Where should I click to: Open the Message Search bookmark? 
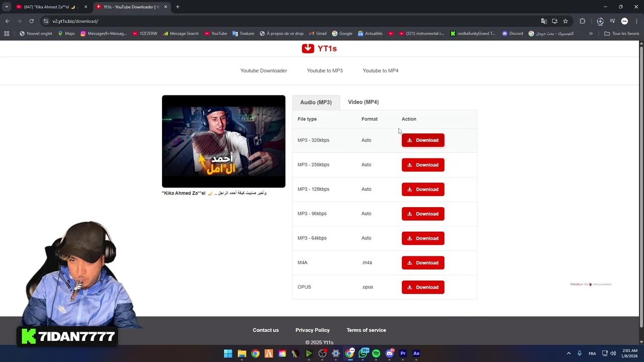181,34
